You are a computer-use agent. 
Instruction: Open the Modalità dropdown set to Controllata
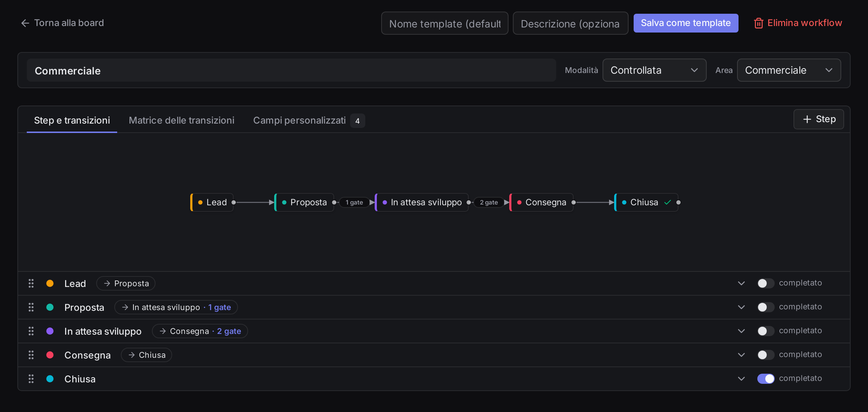coord(654,70)
